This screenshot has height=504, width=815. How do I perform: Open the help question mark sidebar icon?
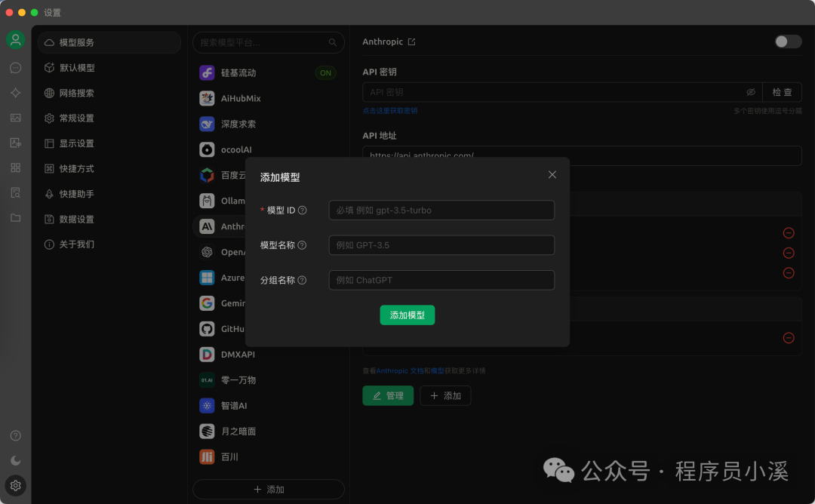pyautogui.click(x=16, y=435)
